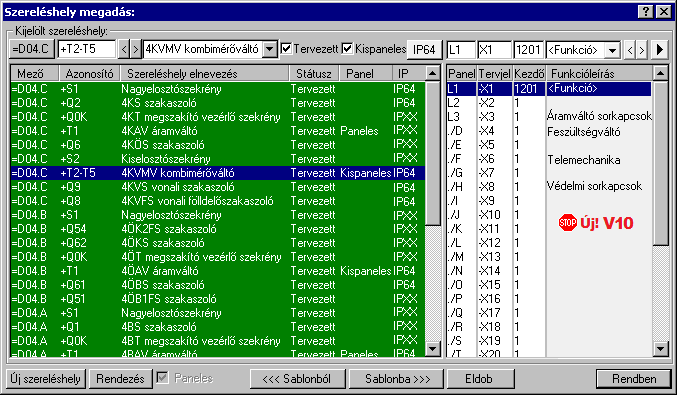Click scroll down arrow of right list
Viewport: 677px width, 395px height.
pos(660,348)
